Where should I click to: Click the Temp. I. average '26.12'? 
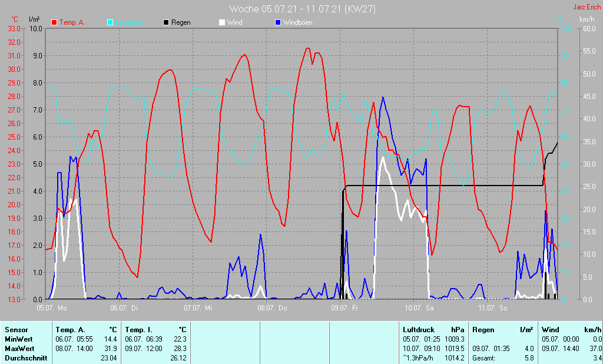(178, 358)
